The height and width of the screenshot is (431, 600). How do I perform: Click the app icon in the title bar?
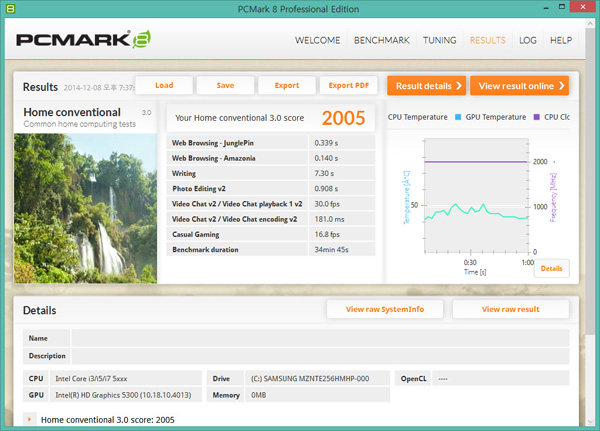tap(9, 9)
